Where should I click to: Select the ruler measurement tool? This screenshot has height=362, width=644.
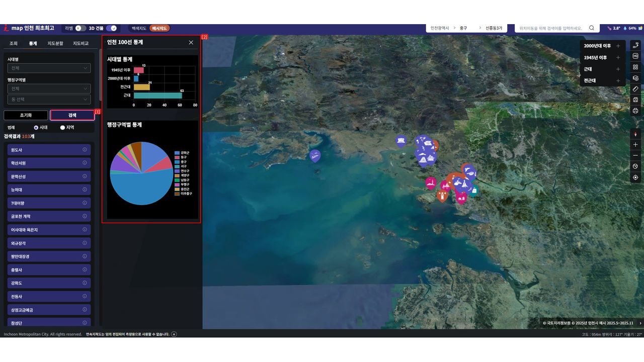tap(635, 89)
